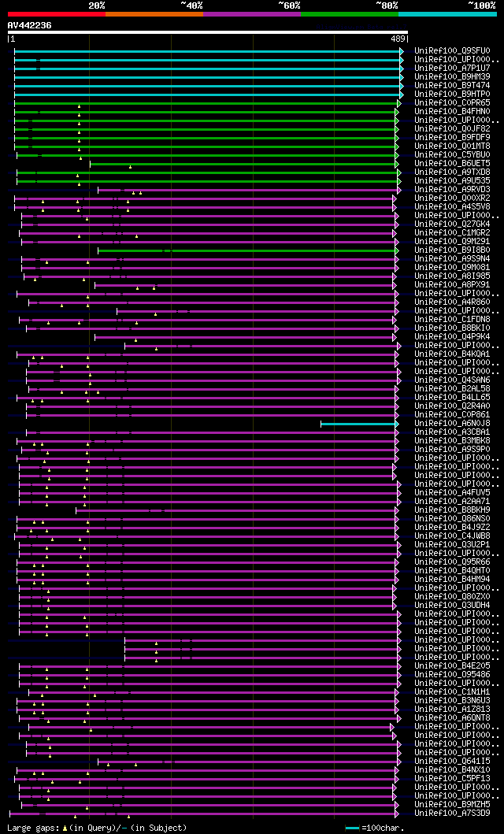Open hit UniRef100_B9HTP0
504x834 pixels.
pos(453,95)
